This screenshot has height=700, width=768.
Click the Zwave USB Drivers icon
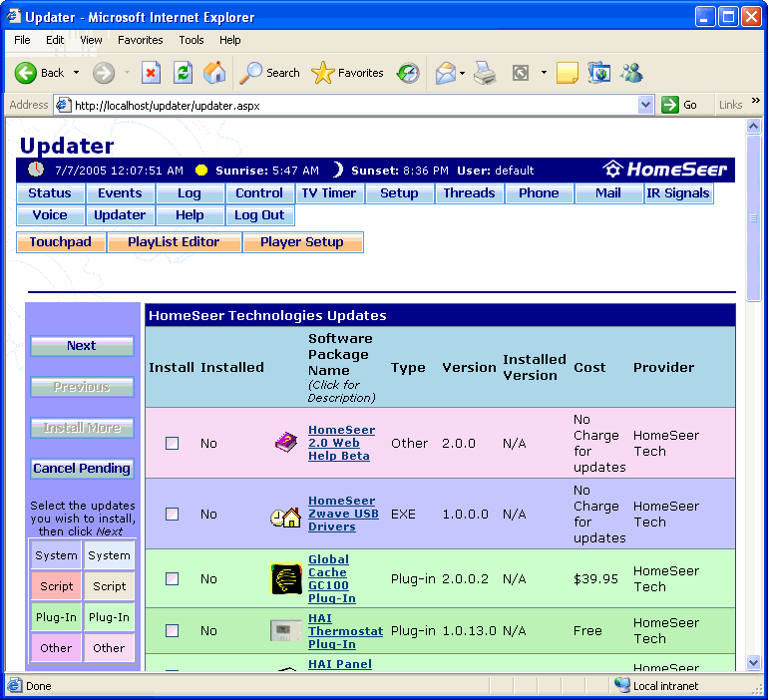[x=285, y=517]
